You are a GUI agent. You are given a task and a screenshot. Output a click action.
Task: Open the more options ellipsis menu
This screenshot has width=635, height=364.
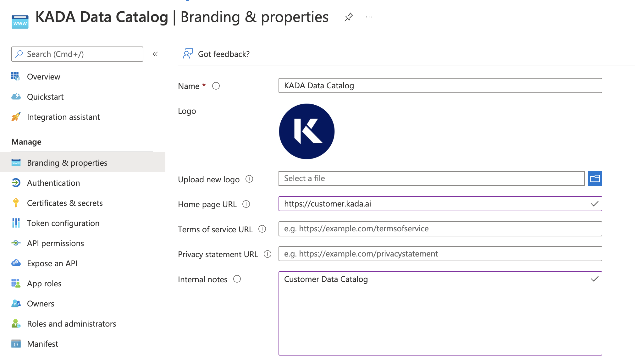click(x=368, y=17)
